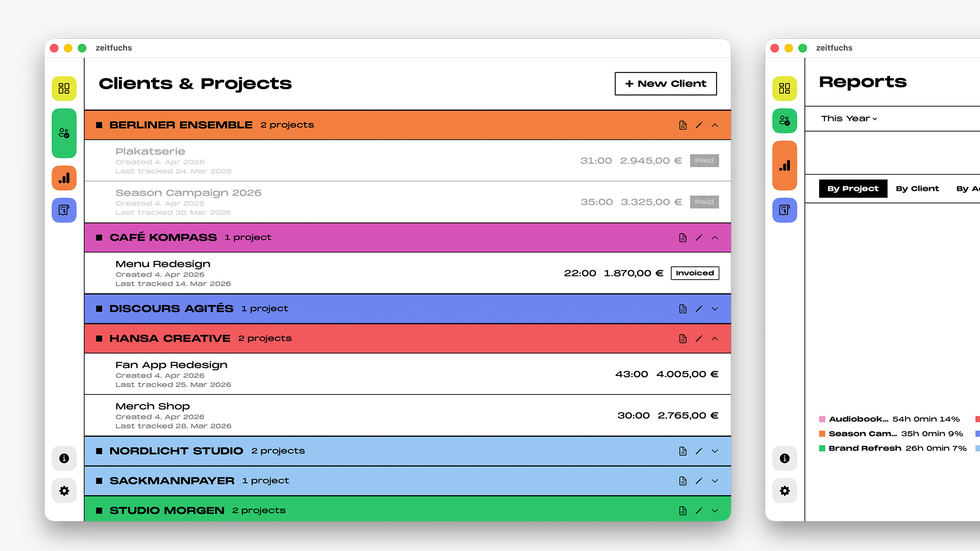The image size is (980, 551).
Task: Click the document icon on Café Kompass row
Action: tap(682, 237)
